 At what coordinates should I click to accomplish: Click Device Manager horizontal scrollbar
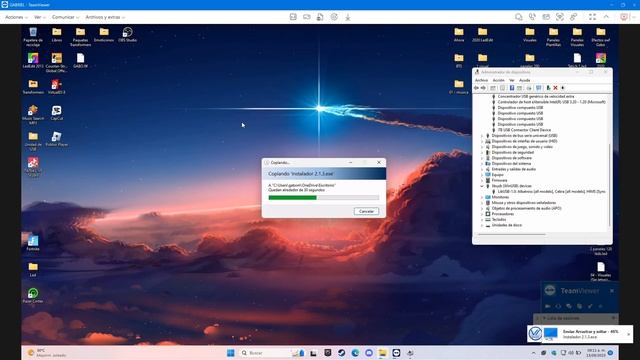pos(512,234)
